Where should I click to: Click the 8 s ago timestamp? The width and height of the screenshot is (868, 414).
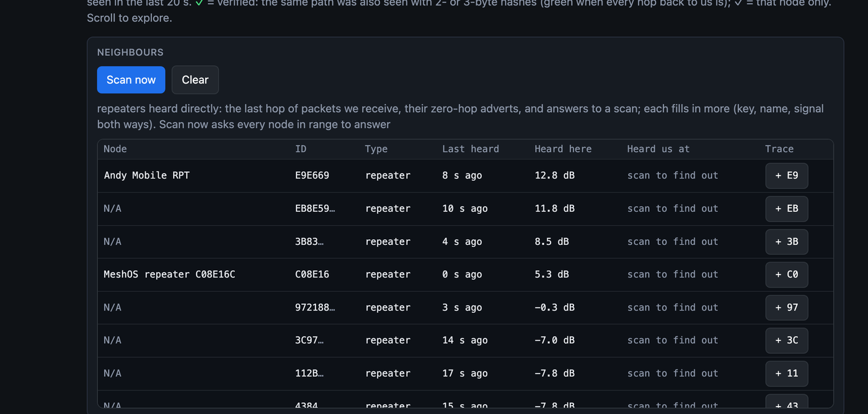(x=462, y=175)
